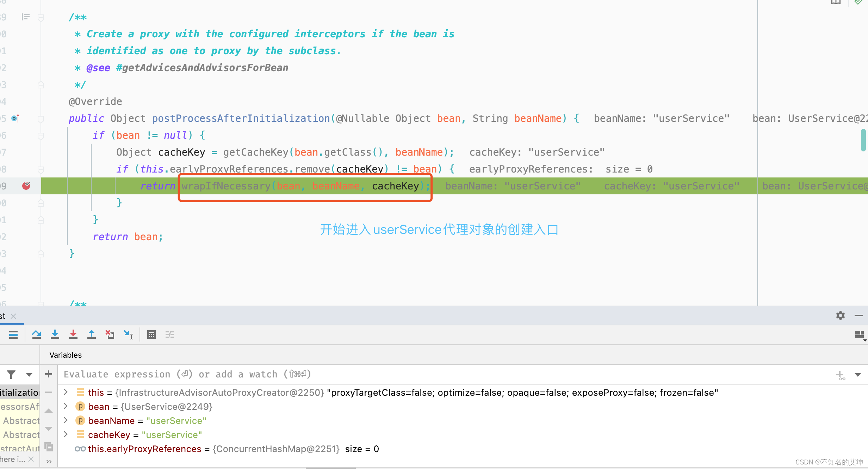Click frames filter funnel icon
Viewport: 868px width, 469px height.
(x=11, y=375)
